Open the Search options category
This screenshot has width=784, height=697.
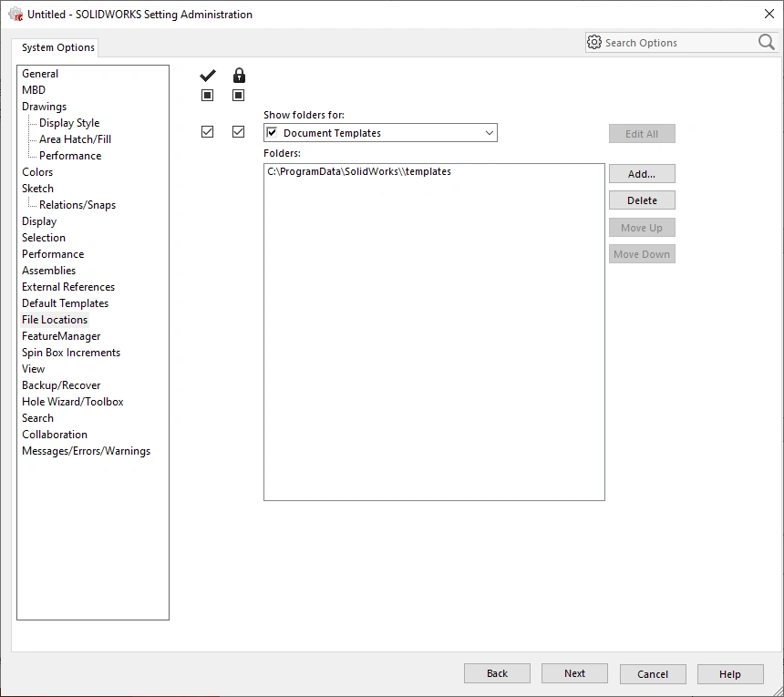tap(37, 418)
